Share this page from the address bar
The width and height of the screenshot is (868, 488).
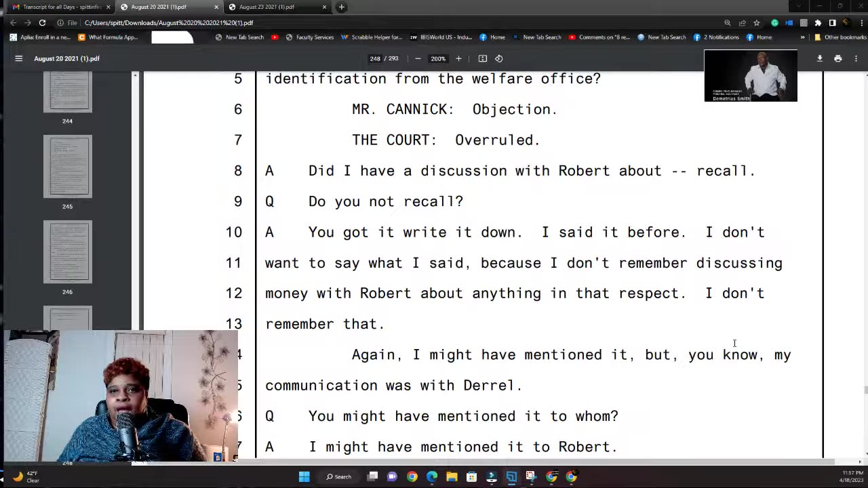tap(742, 22)
